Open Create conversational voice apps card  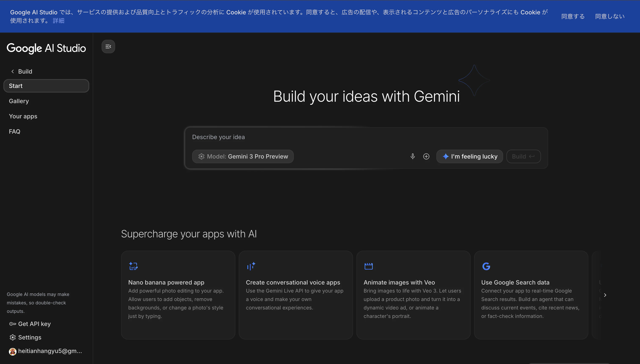[296, 295]
